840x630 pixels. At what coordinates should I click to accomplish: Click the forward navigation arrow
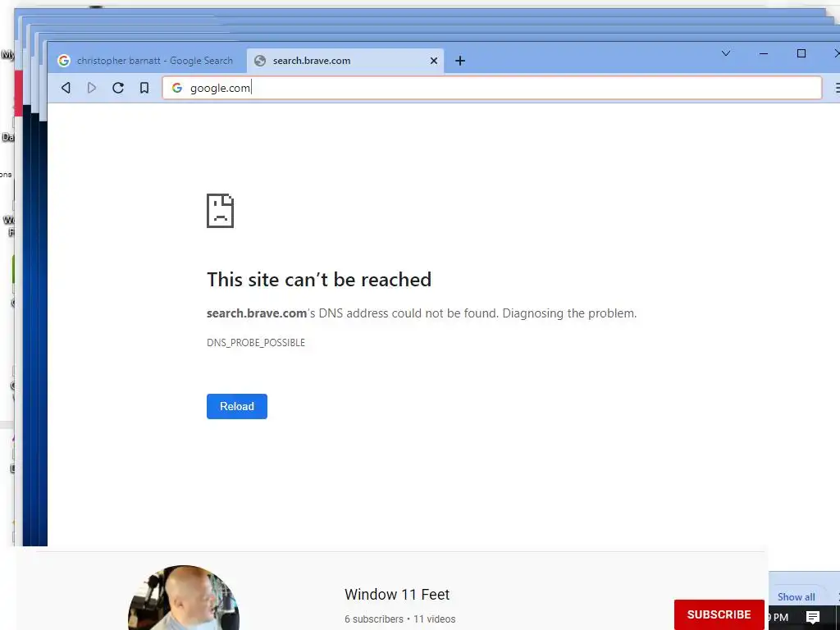pyautogui.click(x=92, y=88)
